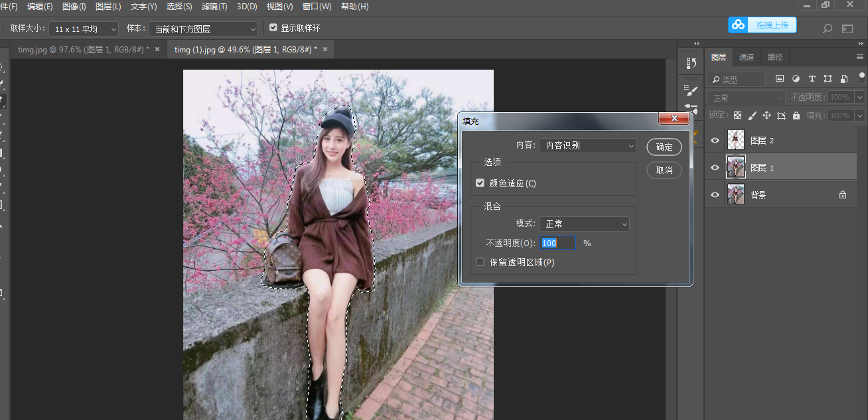Screen dimensions: 868x420
Task: Open the 取样大小 dropdown
Action: coord(85,29)
